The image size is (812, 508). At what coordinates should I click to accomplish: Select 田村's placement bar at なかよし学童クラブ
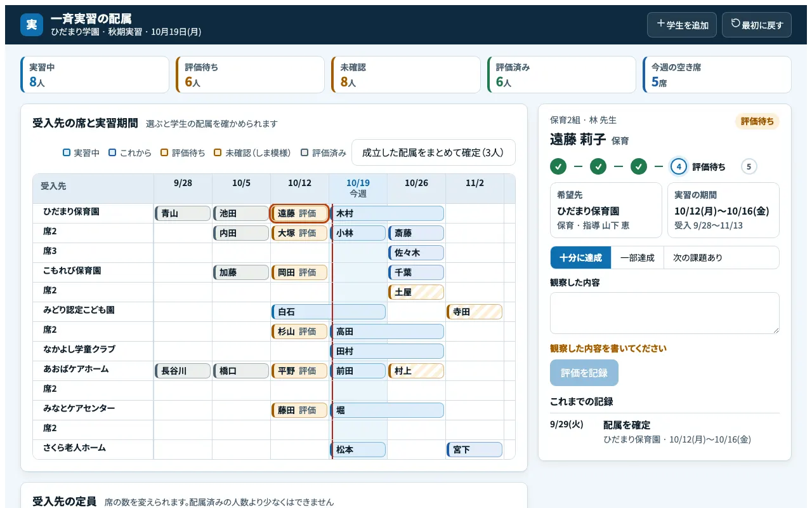(387, 351)
